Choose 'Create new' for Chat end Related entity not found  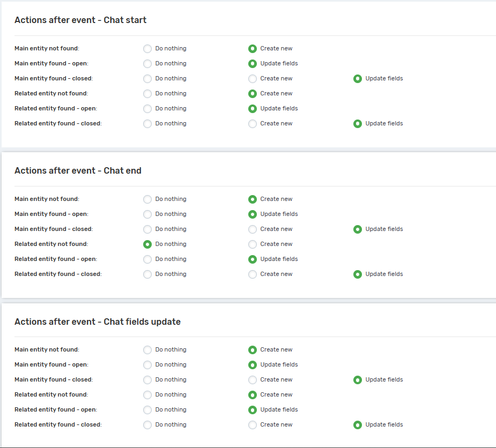click(x=253, y=244)
